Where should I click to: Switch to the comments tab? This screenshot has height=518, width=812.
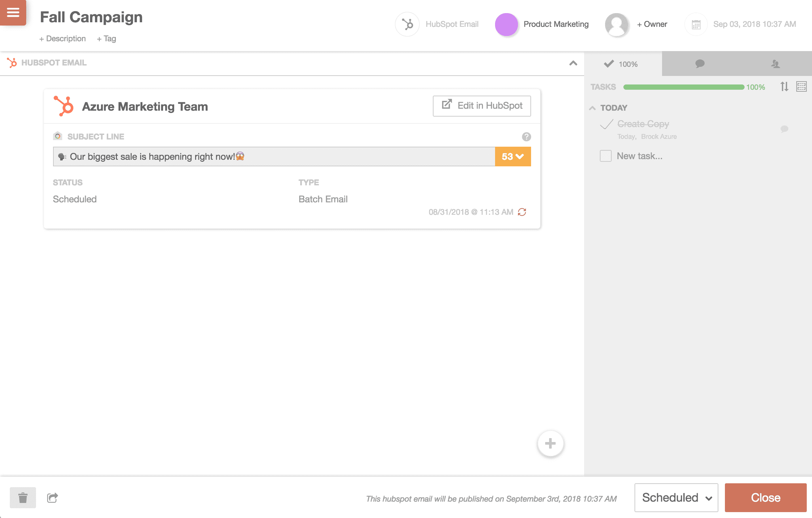pyautogui.click(x=700, y=64)
